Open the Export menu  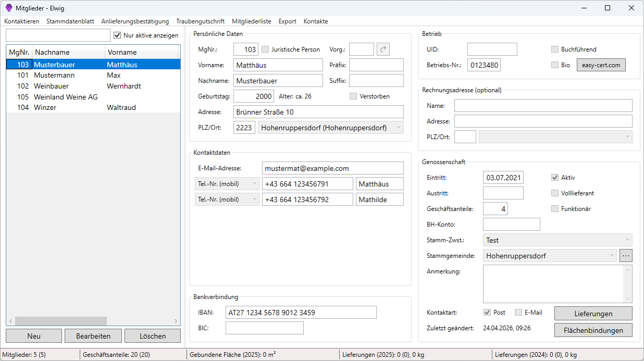click(288, 21)
